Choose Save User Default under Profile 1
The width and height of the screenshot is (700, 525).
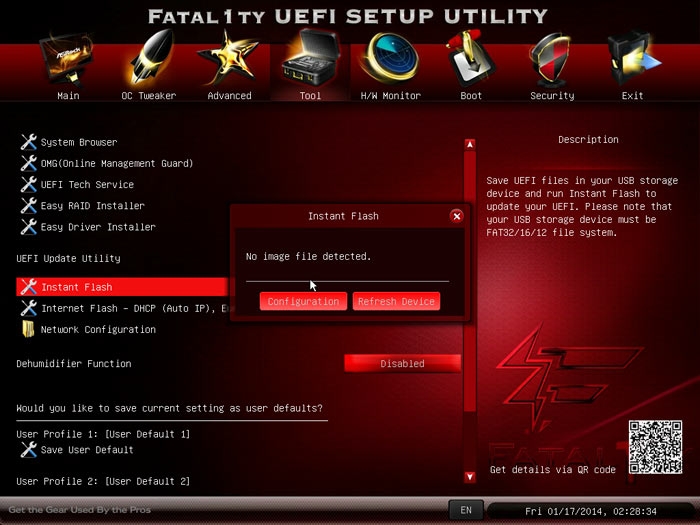point(87,450)
